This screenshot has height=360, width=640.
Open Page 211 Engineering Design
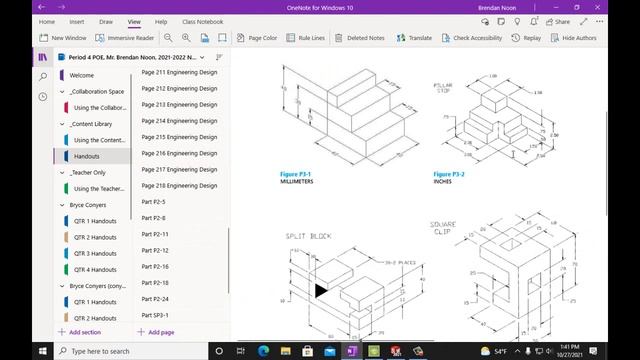(x=180, y=72)
